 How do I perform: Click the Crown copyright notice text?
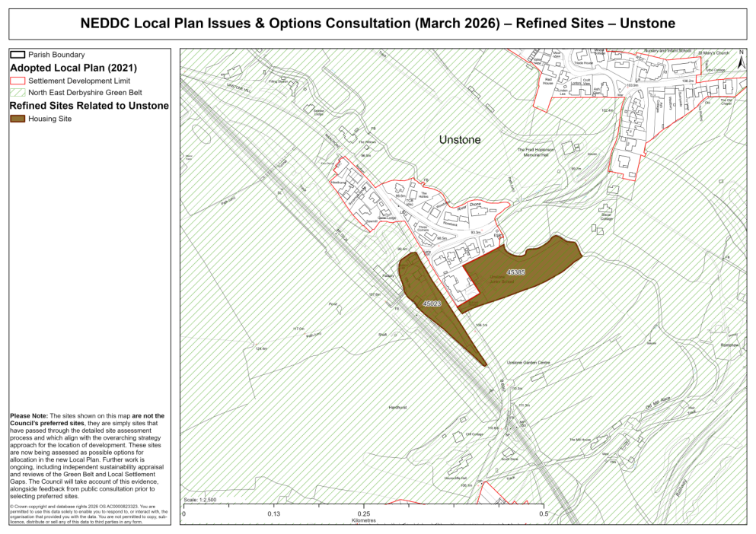[86, 513]
